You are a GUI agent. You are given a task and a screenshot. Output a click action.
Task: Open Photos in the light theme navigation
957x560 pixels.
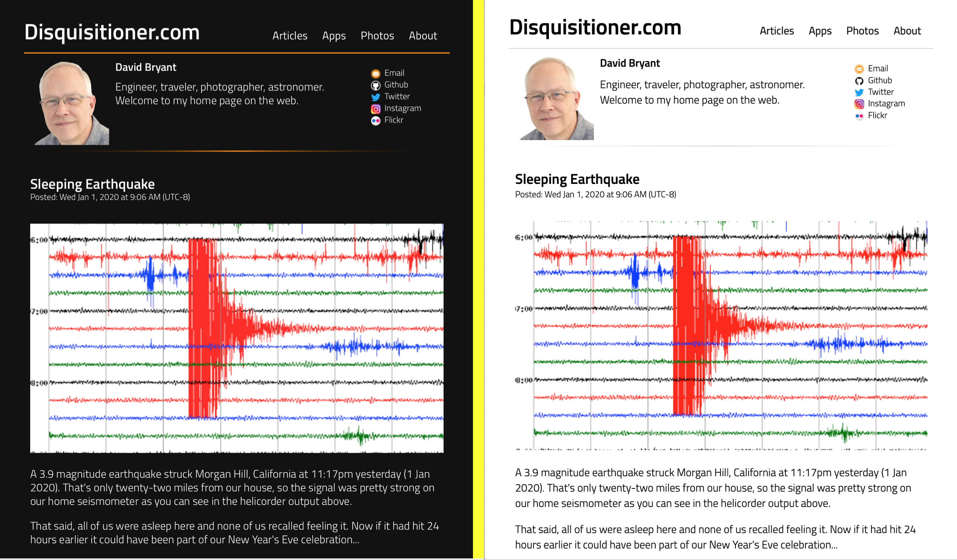tap(862, 31)
